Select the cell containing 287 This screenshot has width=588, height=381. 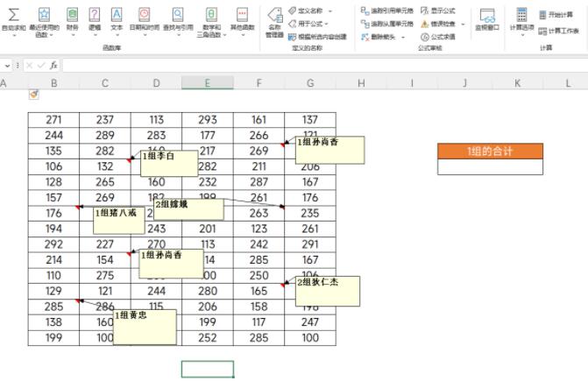pyautogui.click(x=259, y=182)
